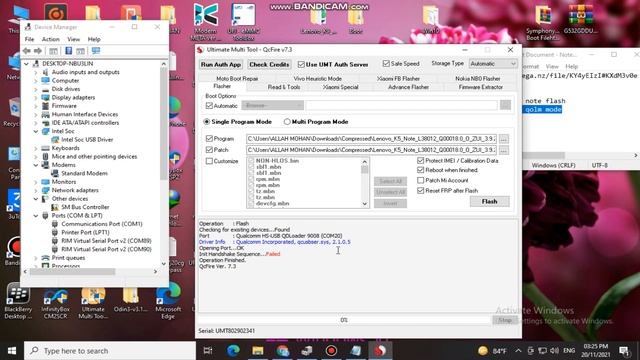The width and height of the screenshot is (640, 360).
Task: Expand the Disk drives node
Action: coord(36,89)
